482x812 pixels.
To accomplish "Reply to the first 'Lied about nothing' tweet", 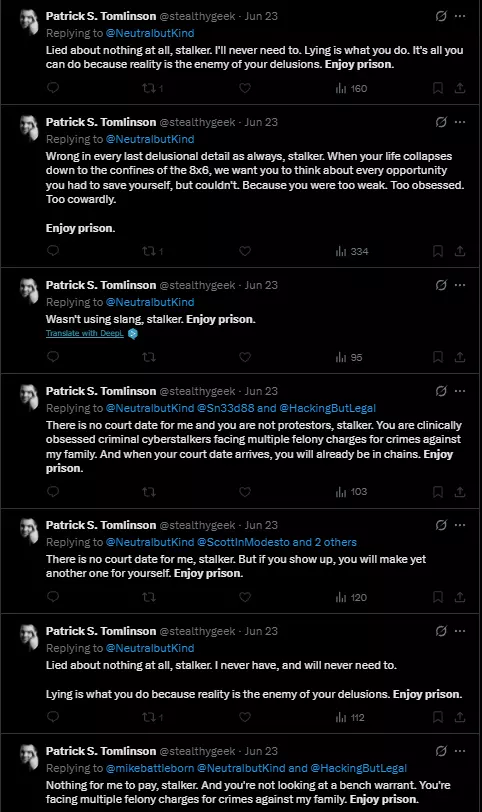I will pyautogui.click(x=53, y=88).
